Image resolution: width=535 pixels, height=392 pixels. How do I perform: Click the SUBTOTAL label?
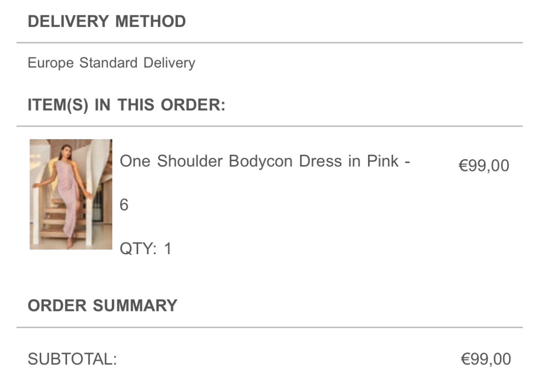point(72,359)
